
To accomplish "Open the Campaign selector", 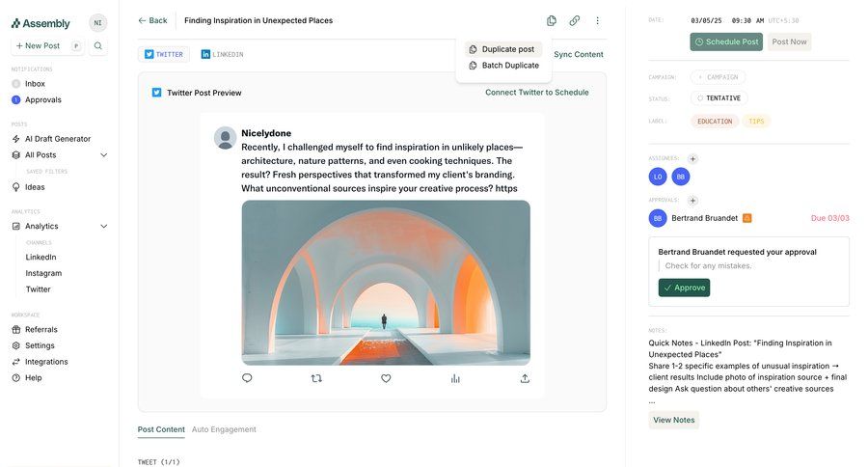I will point(718,77).
